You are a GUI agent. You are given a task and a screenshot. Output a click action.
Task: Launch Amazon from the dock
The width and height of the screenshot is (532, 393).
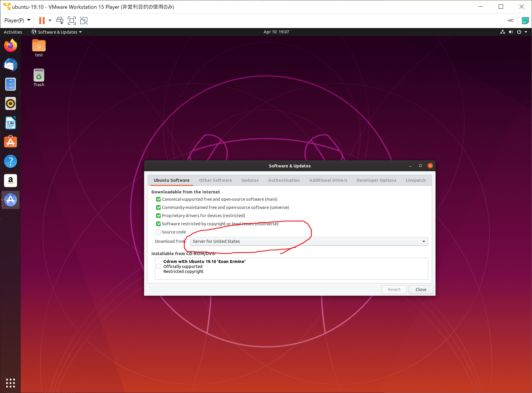(x=11, y=181)
